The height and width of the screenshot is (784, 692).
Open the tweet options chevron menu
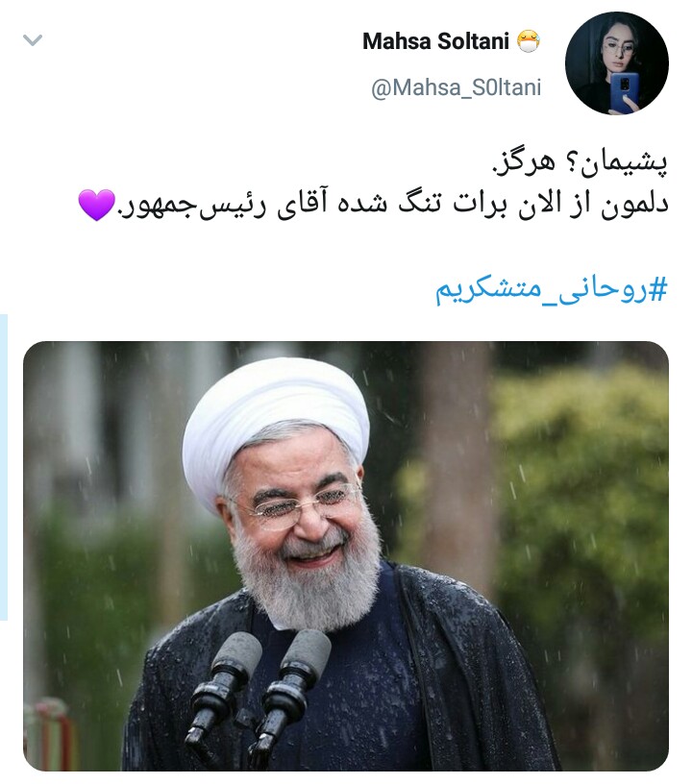tap(33, 40)
